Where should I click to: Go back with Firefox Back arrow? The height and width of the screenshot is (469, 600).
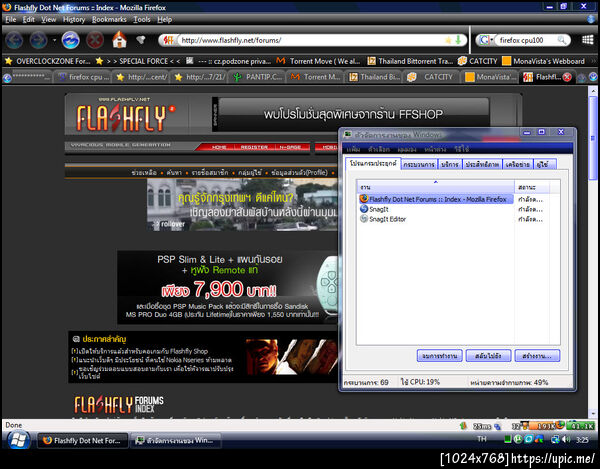14,40
